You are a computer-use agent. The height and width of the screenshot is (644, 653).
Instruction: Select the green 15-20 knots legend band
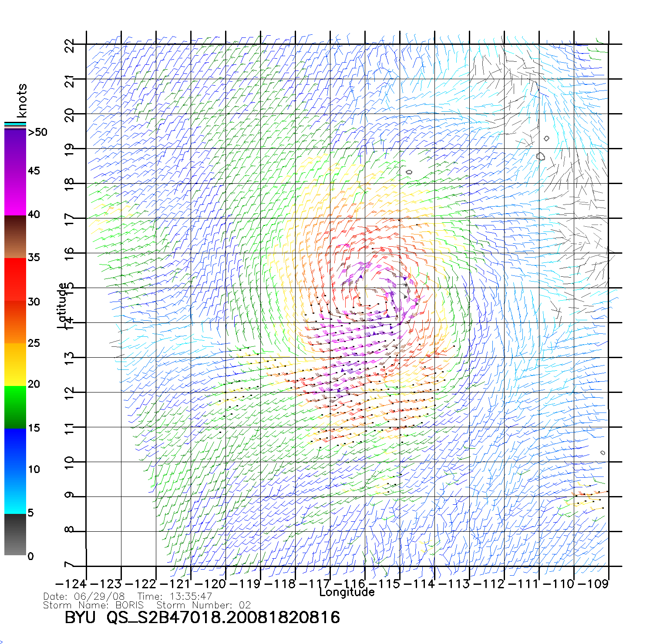(x=15, y=407)
